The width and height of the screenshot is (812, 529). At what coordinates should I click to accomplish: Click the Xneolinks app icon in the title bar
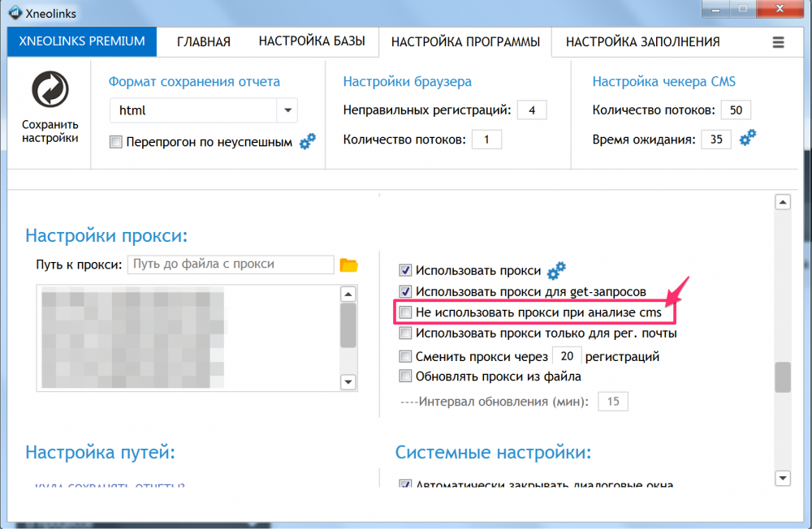click(15, 12)
